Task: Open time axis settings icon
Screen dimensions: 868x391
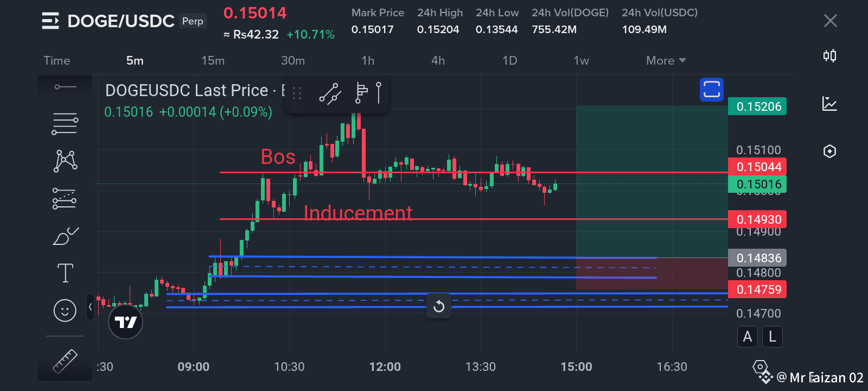Action: pyautogui.click(x=761, y=368)
